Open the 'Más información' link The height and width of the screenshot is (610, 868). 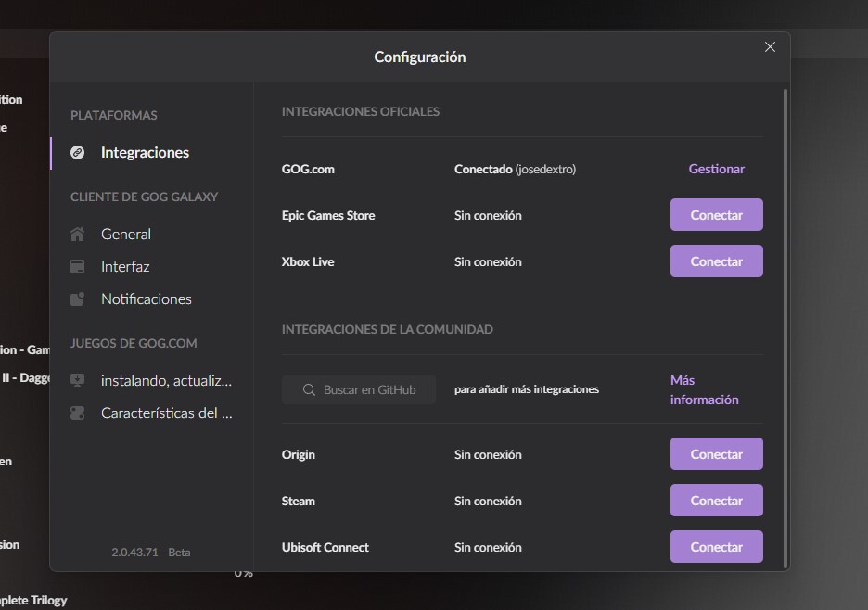704,390
